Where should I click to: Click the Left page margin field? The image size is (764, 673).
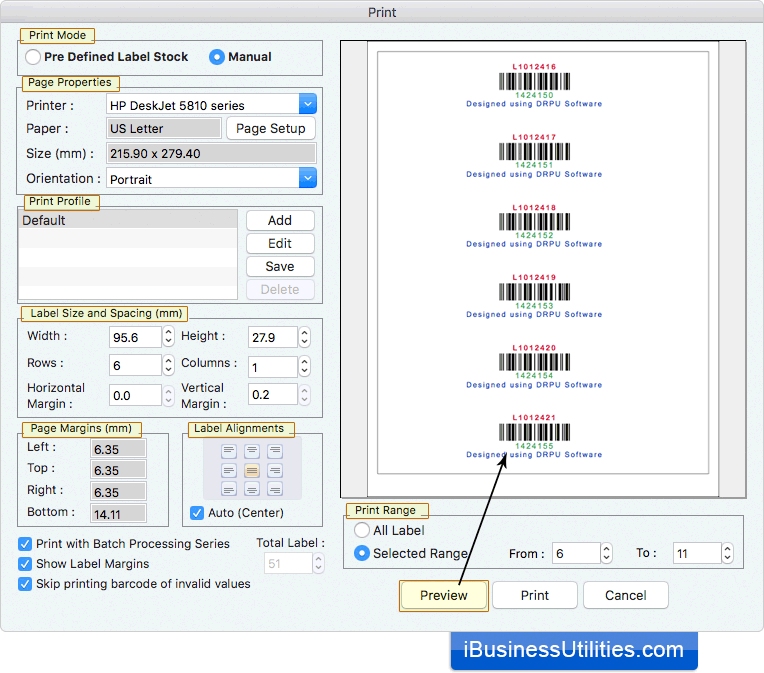(118, 449)
